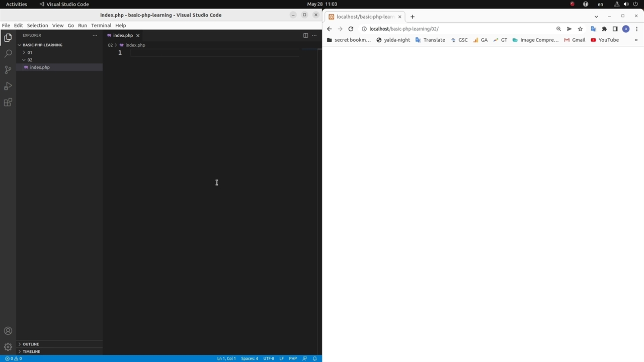Open the Selection menu
The height and width of the screenshot is (362, 644).
point(37,25)
